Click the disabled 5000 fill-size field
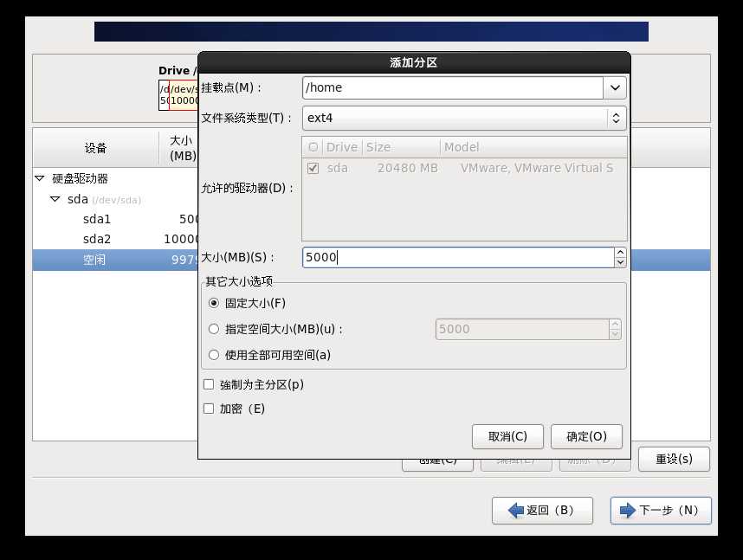 pos(522,329)
